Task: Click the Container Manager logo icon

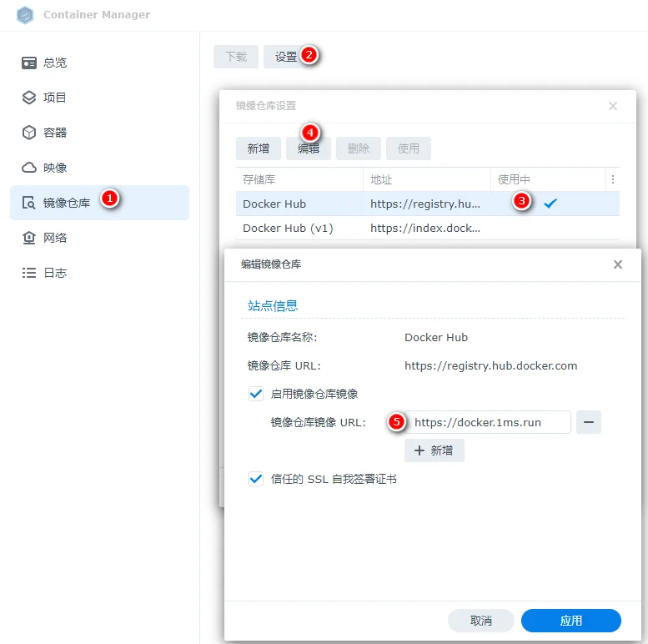Action: coord(25,15)
